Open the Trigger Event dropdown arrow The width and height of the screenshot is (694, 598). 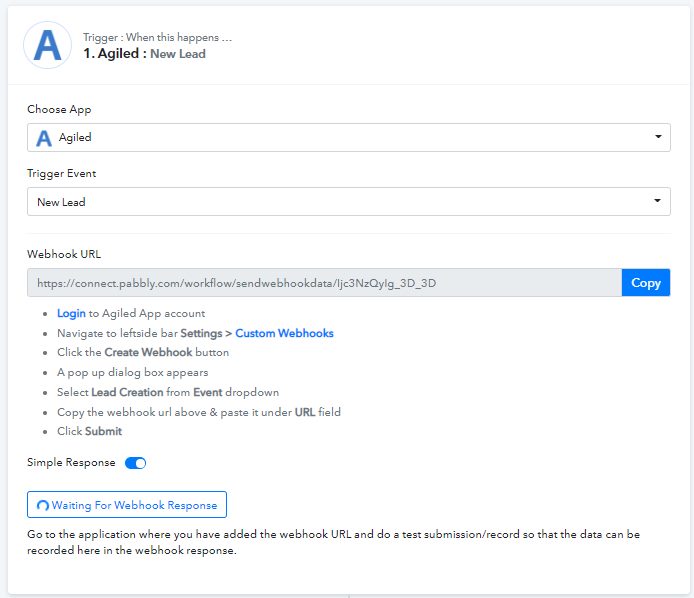[x=658, y=201]
